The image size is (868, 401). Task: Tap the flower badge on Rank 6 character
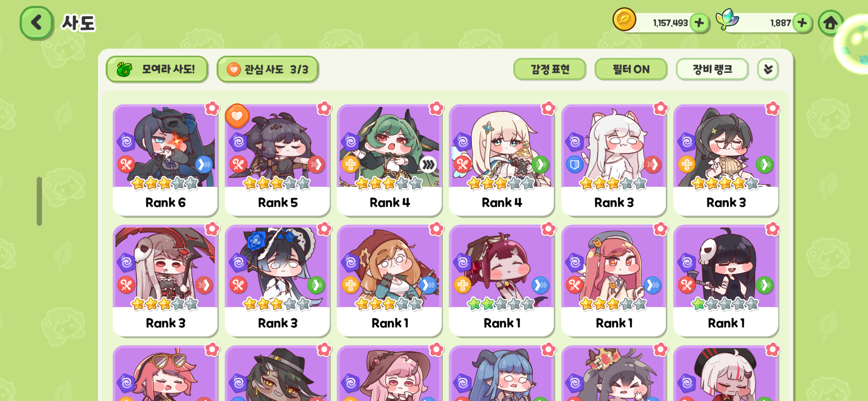212,108
